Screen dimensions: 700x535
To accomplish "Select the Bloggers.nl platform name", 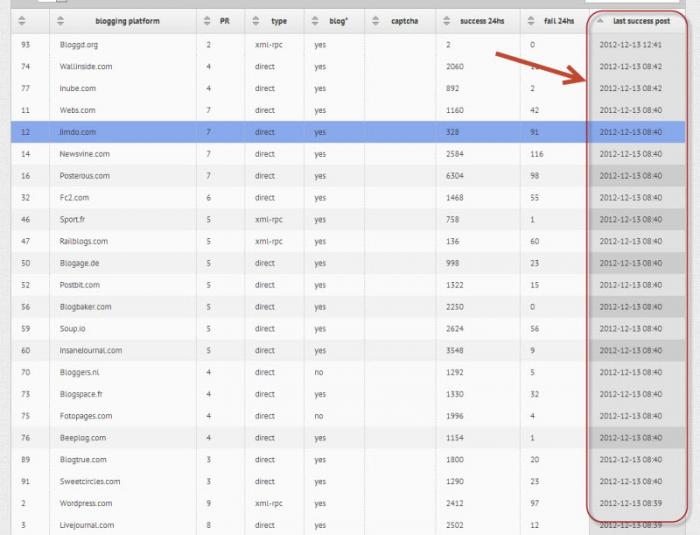I will 79,372.
